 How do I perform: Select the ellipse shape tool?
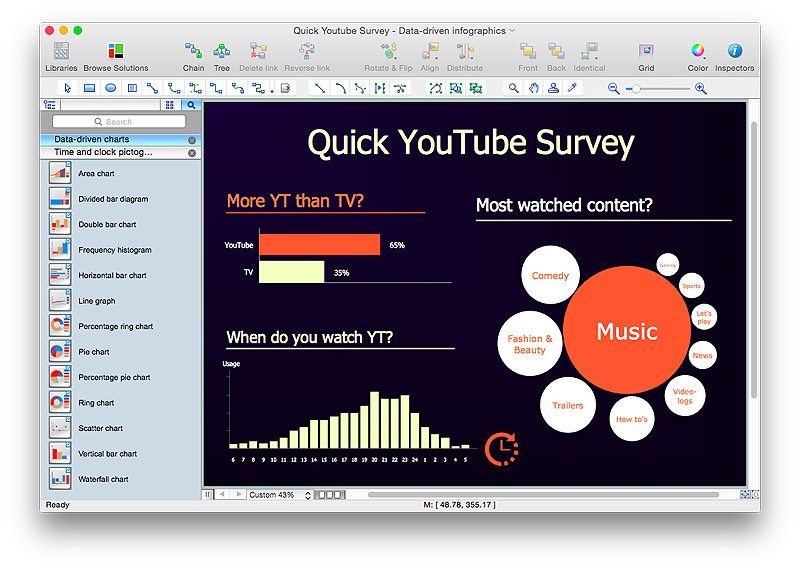[111, 88]
